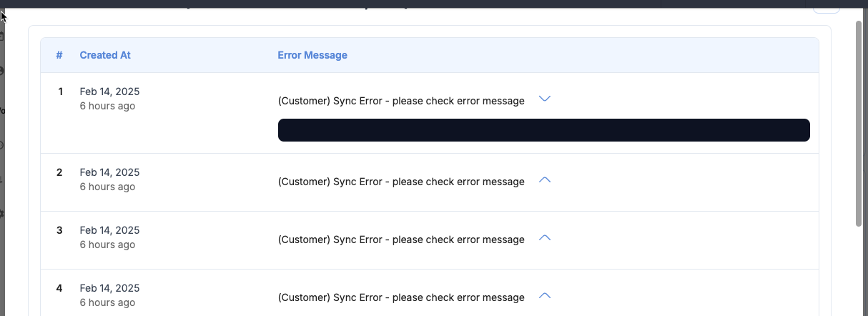Expand the error details for row 3
The image size is (868, 316).
click(x=544, y=238)
